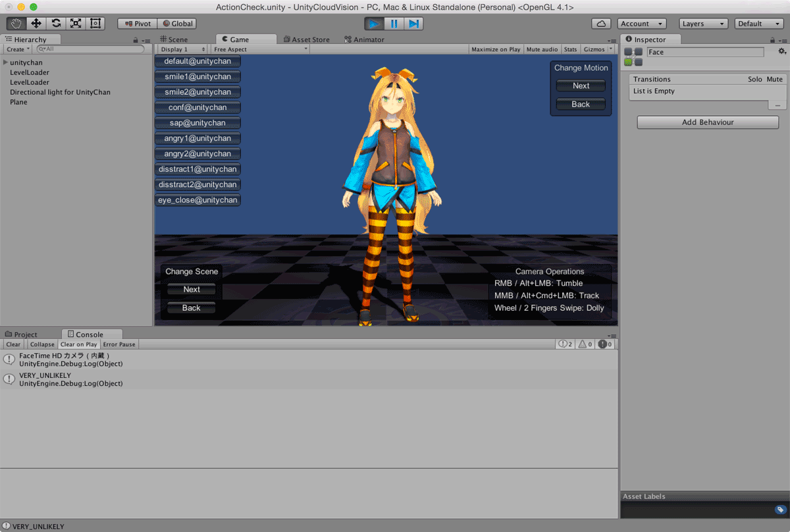The width and height of the screenshot is (790, 532).
Task: Click status bar log message icon
Action: pyautogui.click(x=6, y=527)
